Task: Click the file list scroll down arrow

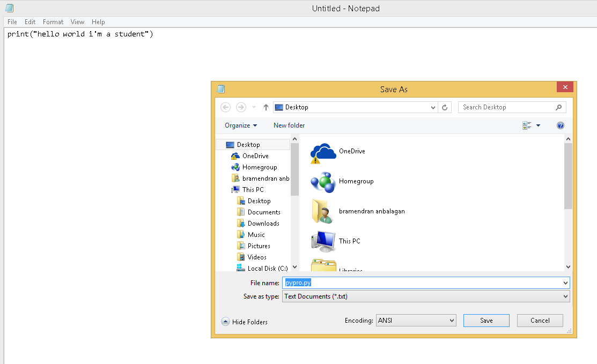Action: [568, 267]
